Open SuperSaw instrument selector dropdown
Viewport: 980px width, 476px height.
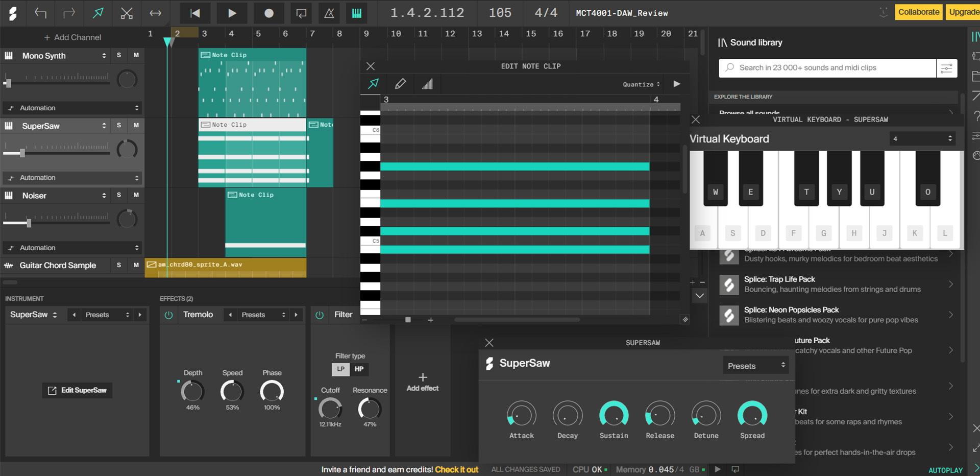tap(34, 315)
